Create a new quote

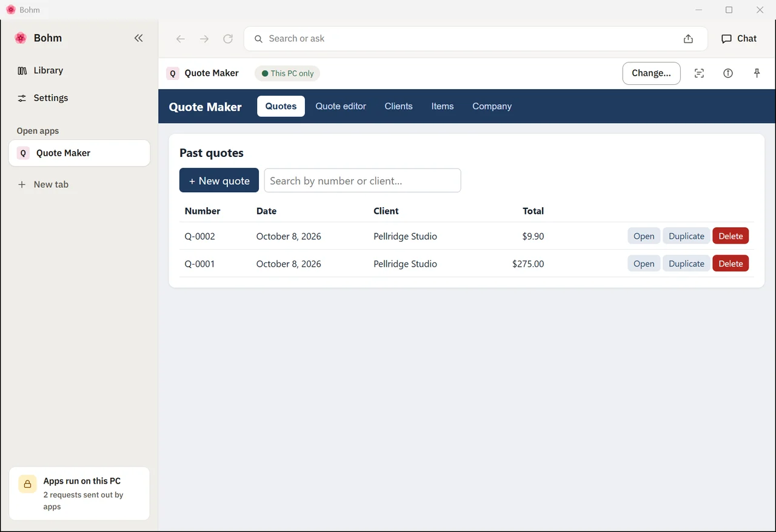tap(219, 181)
